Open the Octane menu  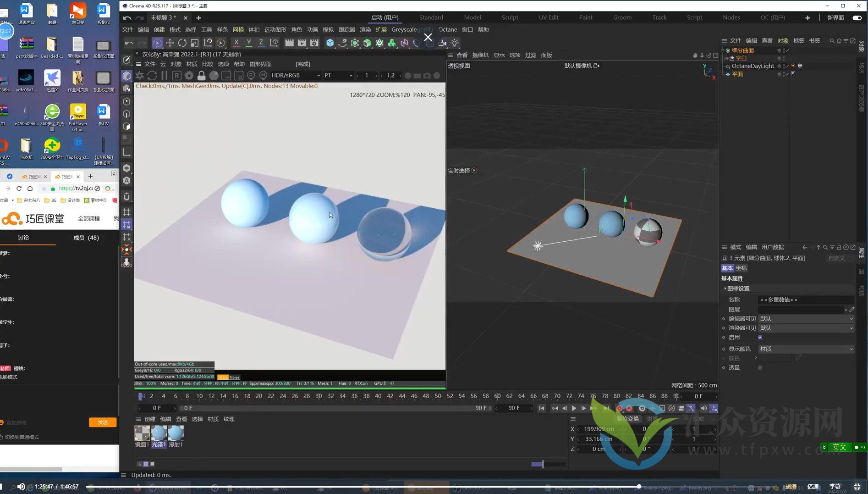coord(448,29)
